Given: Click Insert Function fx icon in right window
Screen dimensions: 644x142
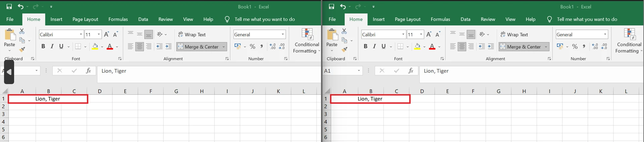Looking at the screenshot, I should pyautogui.click(x=411, y=71).
